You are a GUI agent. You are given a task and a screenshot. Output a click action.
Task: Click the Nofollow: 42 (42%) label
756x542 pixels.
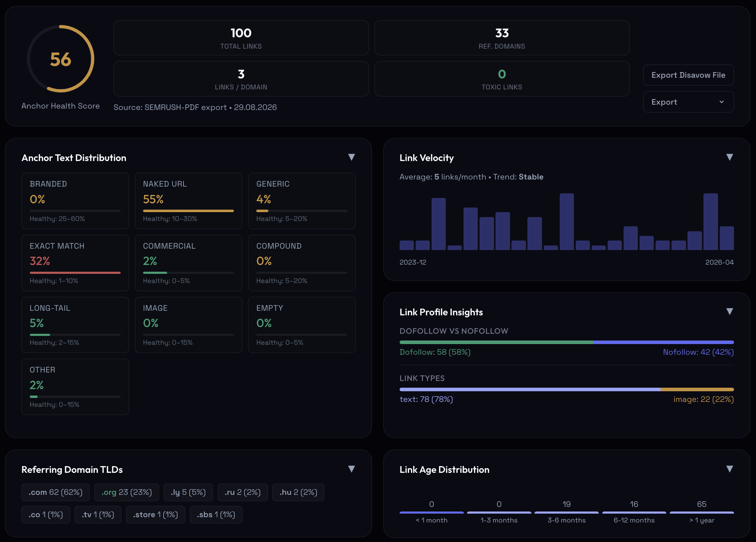698,352
